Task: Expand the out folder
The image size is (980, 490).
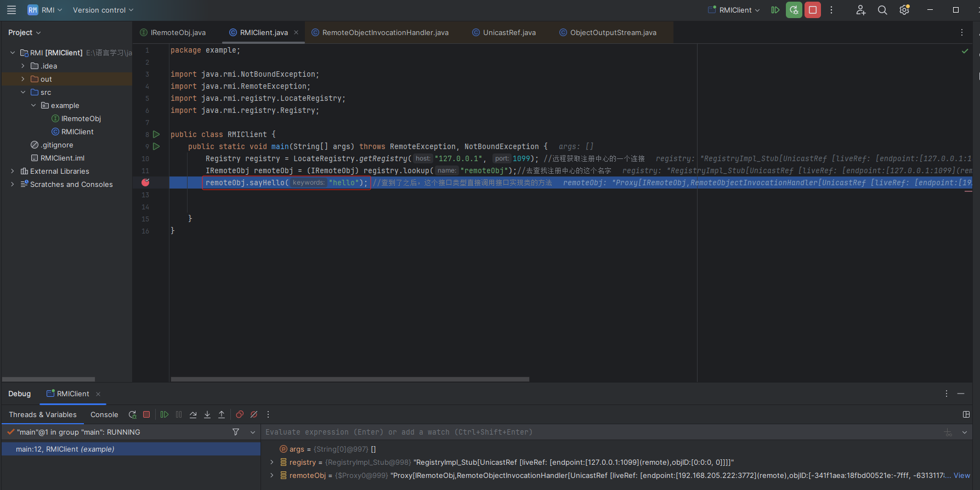Action: click(23, 79)
